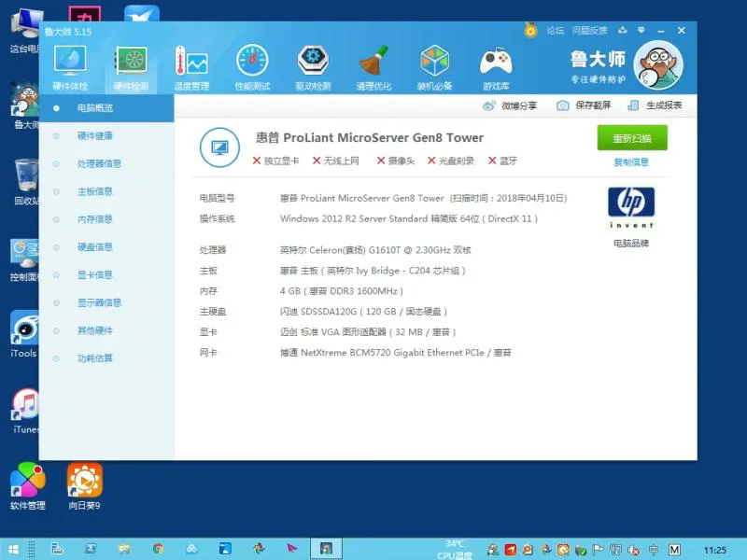Open the 软件管理 desktop shortcut

pos(28,486)
